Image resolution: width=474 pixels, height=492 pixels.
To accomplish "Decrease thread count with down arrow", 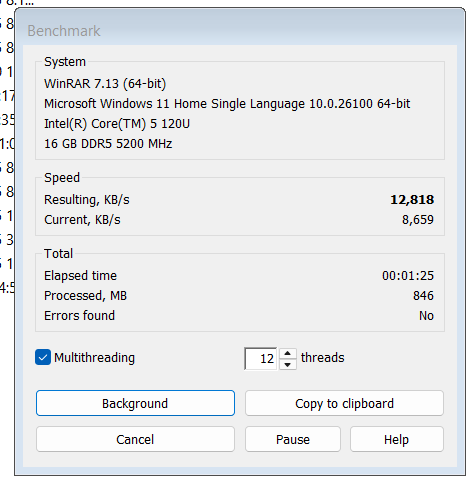I will pyautogui.click(x=288, y=364).
